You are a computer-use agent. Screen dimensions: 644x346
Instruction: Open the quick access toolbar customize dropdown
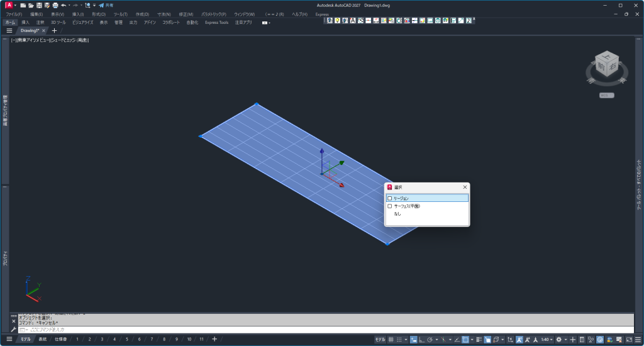click(94, 5)
